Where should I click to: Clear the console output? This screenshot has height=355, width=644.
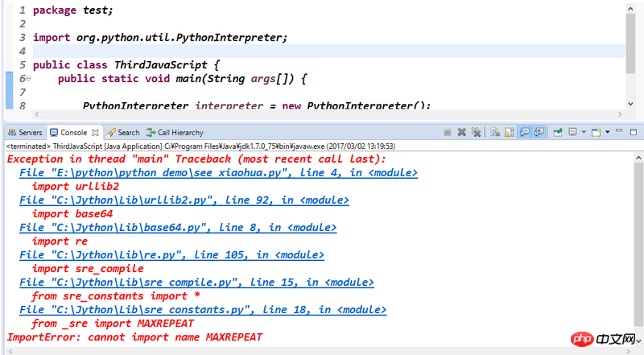(495, 132)
